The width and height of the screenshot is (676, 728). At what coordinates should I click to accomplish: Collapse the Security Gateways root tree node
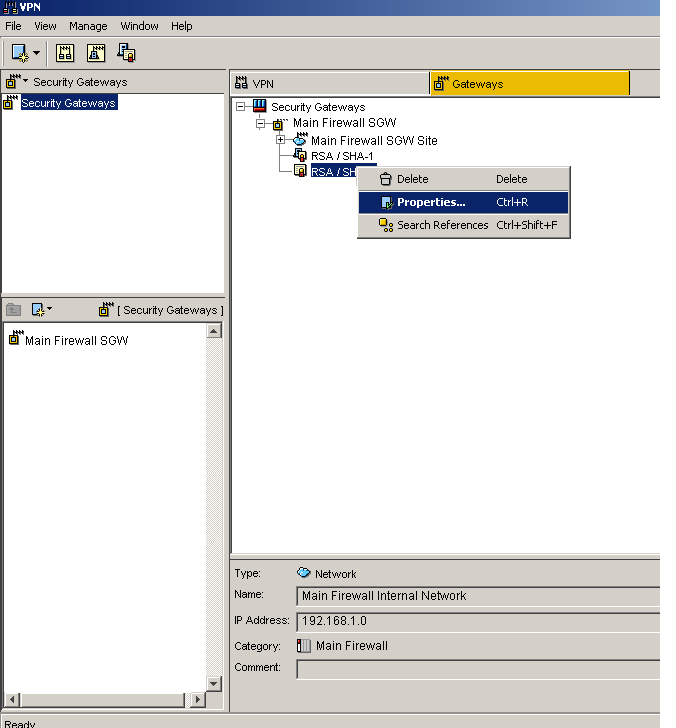click(x=241, y=107)
